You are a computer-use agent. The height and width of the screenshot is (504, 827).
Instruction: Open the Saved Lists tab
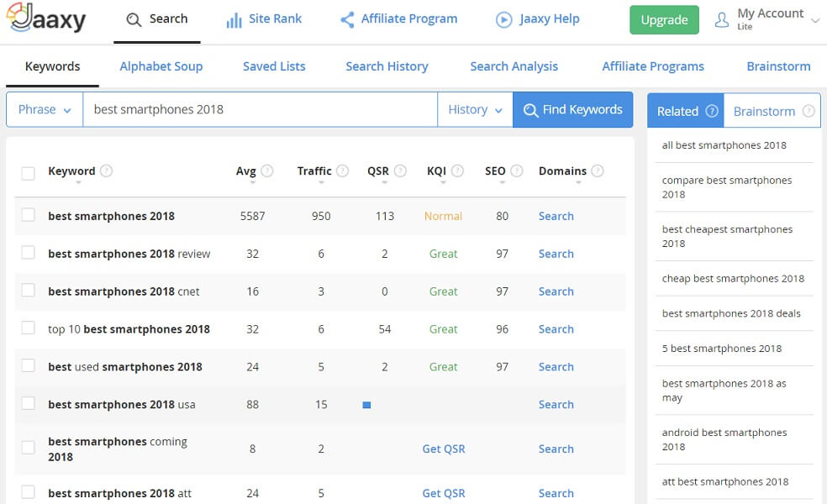click(274, 66)
